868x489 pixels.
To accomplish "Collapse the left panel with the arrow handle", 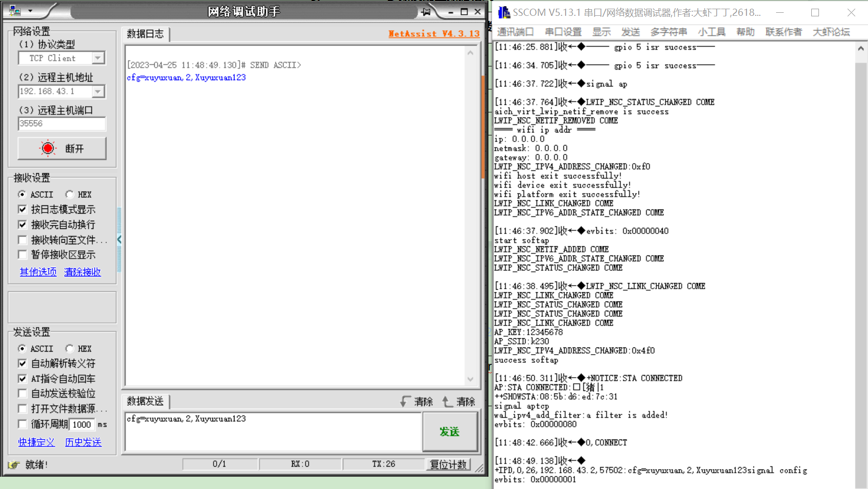I will pos(119,239).
